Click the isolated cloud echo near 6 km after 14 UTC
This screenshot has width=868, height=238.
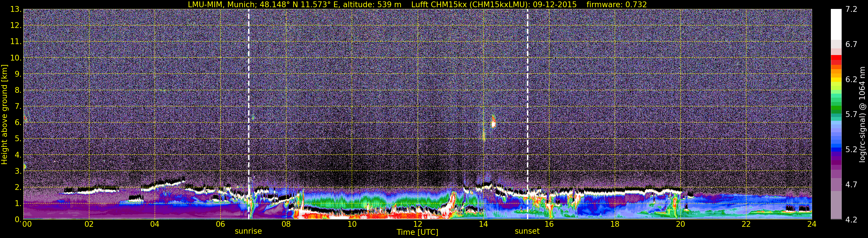pos(493,122)
